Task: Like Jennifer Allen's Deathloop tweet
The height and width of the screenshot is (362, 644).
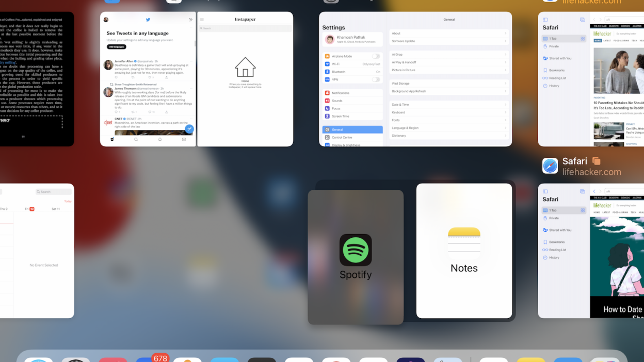Action: [x=150, y=77]
